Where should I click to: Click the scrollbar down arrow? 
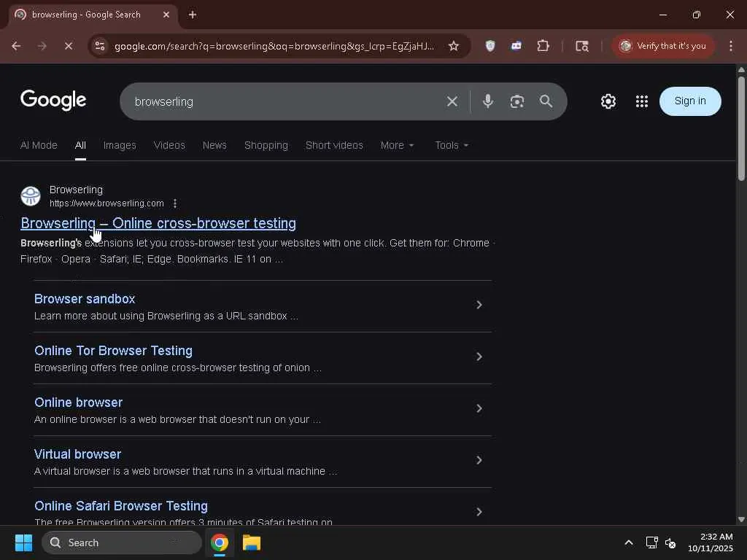click(741, 519)
